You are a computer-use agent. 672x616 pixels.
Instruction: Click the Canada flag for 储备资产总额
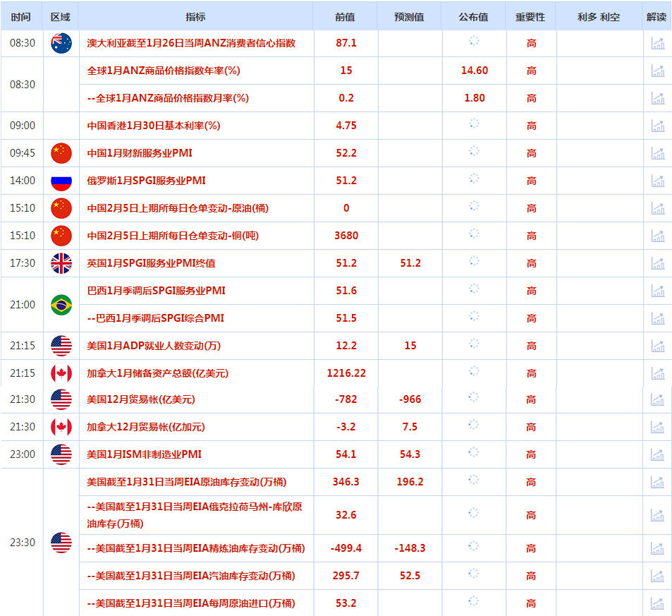(x=61, y=373)
